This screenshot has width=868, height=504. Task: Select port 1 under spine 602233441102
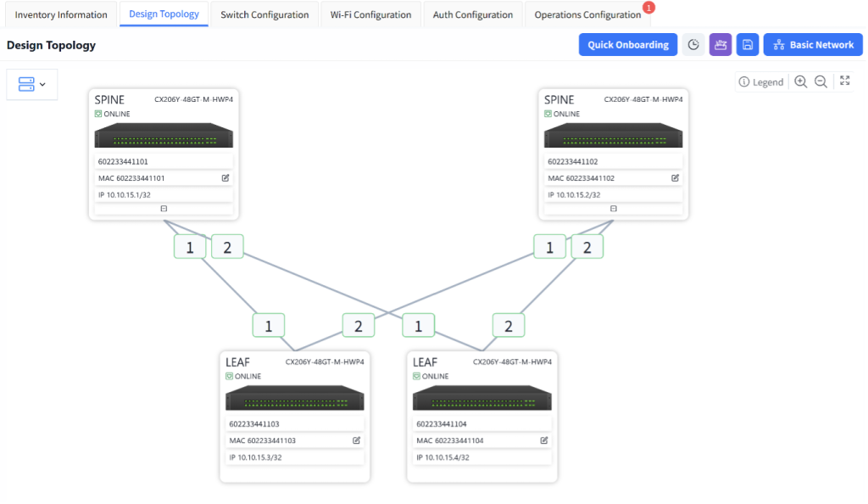(549, 246)
